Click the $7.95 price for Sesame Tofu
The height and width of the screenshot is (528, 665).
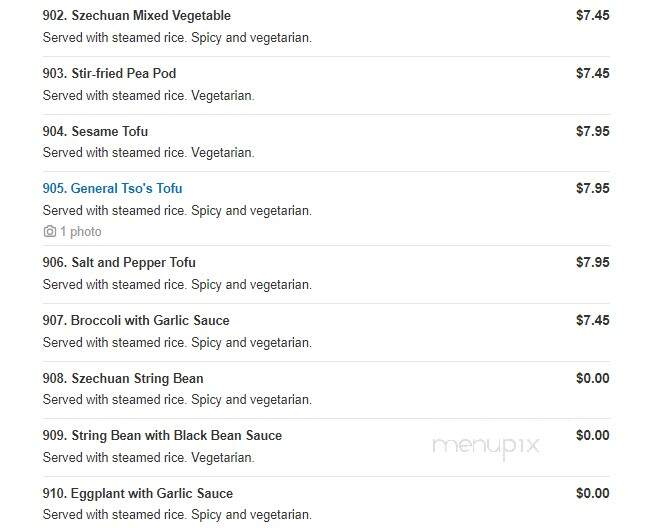(592, 131)
